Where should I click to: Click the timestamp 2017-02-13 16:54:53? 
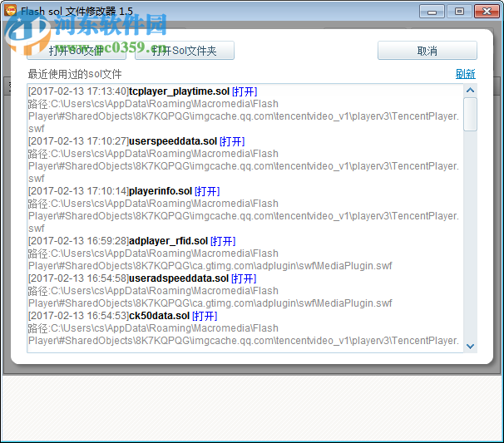click(x=78, y=316)
